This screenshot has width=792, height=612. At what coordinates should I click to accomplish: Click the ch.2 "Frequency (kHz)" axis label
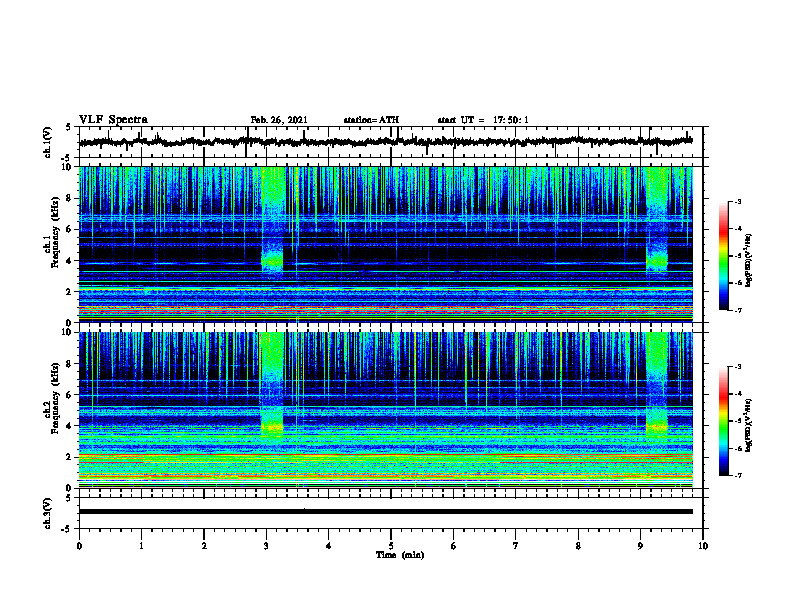55,398
